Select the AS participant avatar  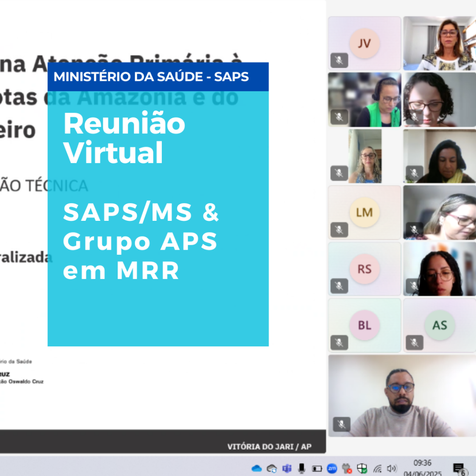coord(440,325)
